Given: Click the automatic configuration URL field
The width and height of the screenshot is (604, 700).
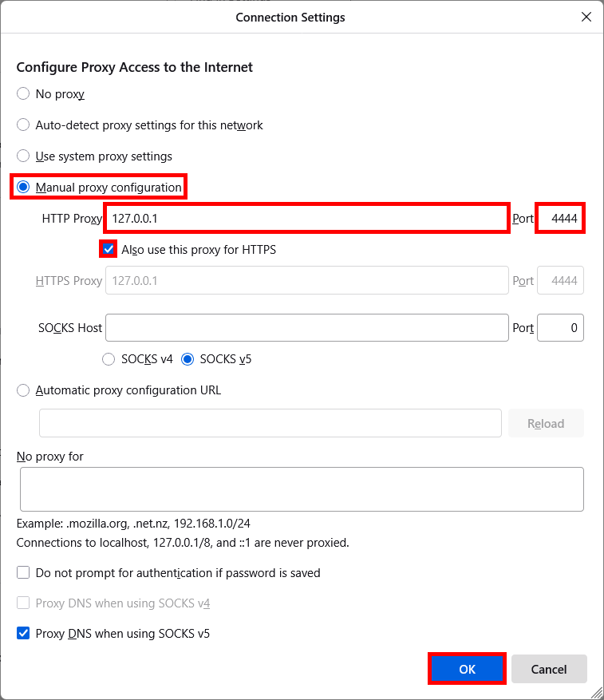Looking at the screenshot, I should (270, 423).
